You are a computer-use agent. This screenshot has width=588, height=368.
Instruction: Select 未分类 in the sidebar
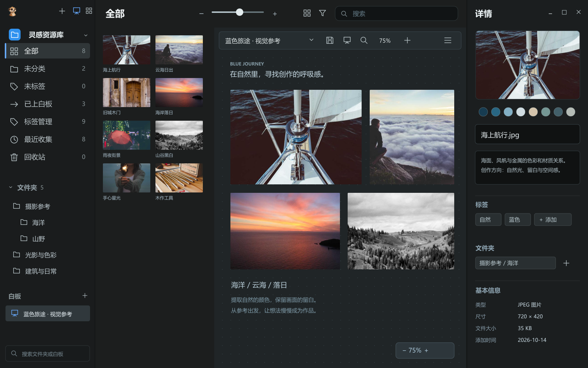48,68
